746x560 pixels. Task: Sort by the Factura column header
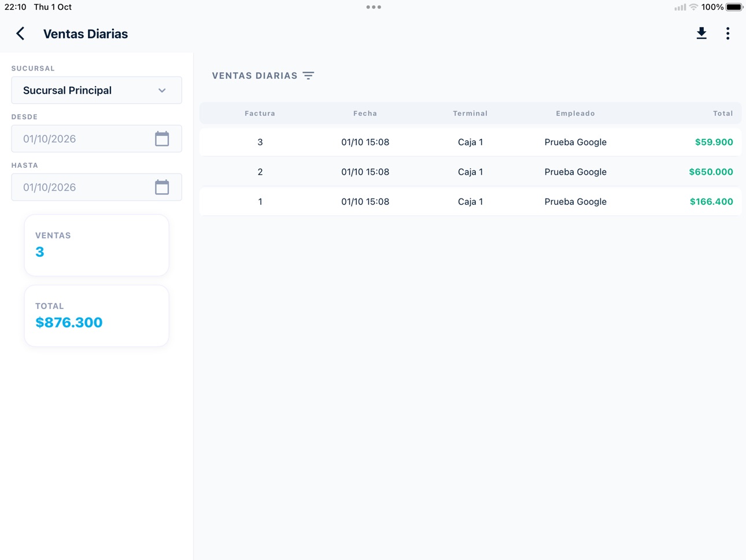[x=260, y=113]
